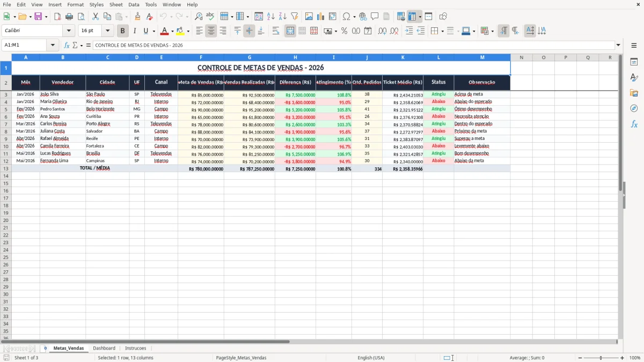Click the Insert Hyperlink icon

(363, 17)
